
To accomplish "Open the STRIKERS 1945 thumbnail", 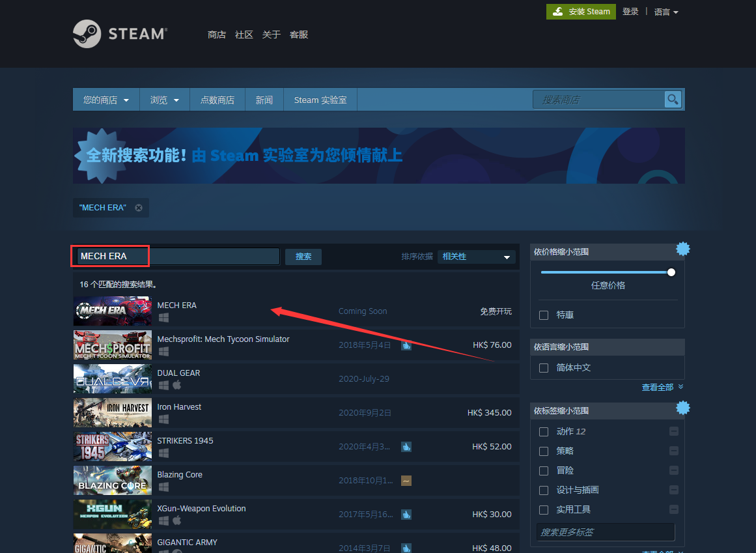I will (113, 446).
